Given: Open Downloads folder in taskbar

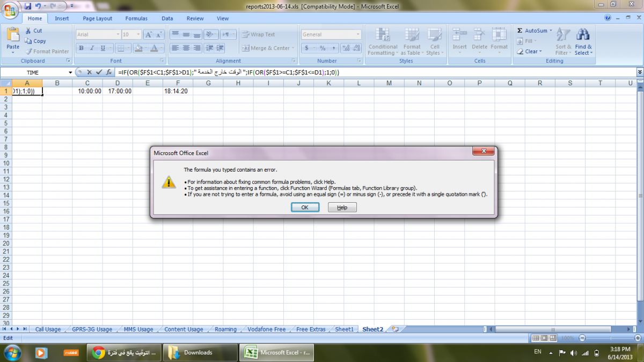Looking at the screenshot, I should (201, 352).
